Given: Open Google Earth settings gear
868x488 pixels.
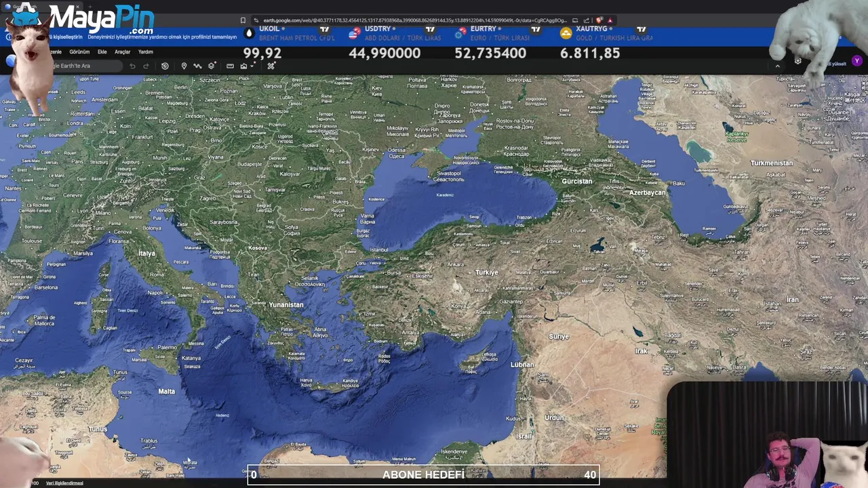Looking at the screenshot, I should [798, 62].
